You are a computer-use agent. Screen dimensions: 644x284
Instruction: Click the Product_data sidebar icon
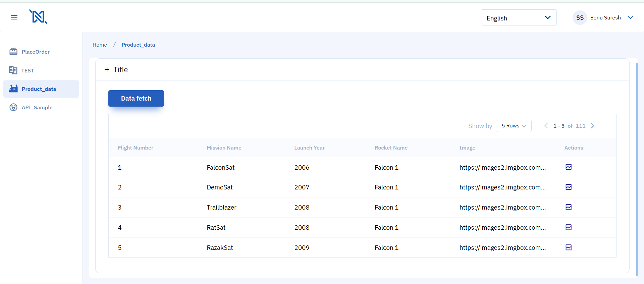point(13,89)
